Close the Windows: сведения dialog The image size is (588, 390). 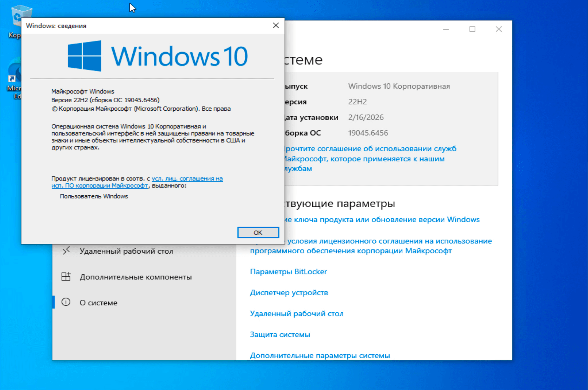276,25
